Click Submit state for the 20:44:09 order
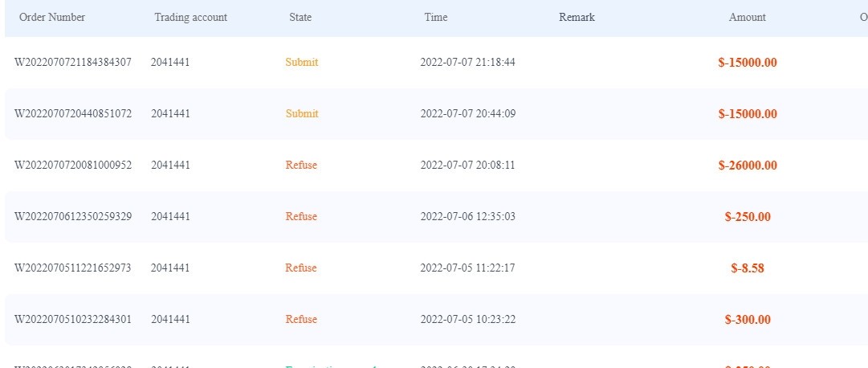This screenshot has height=368, width=868. pyautogui.click(x=302, y=113)
